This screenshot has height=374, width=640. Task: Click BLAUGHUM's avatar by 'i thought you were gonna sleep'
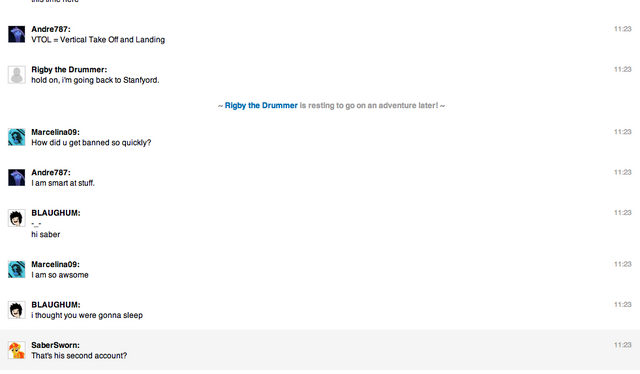(17, 310)
